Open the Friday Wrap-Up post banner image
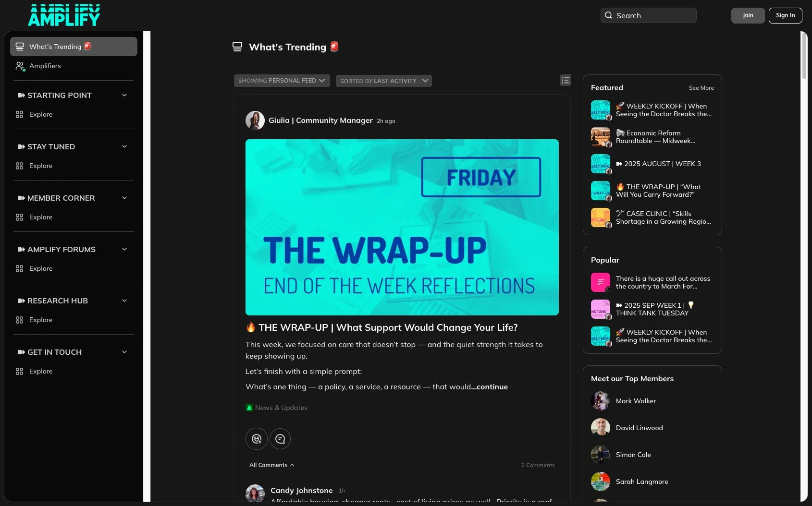 [402, 227]
